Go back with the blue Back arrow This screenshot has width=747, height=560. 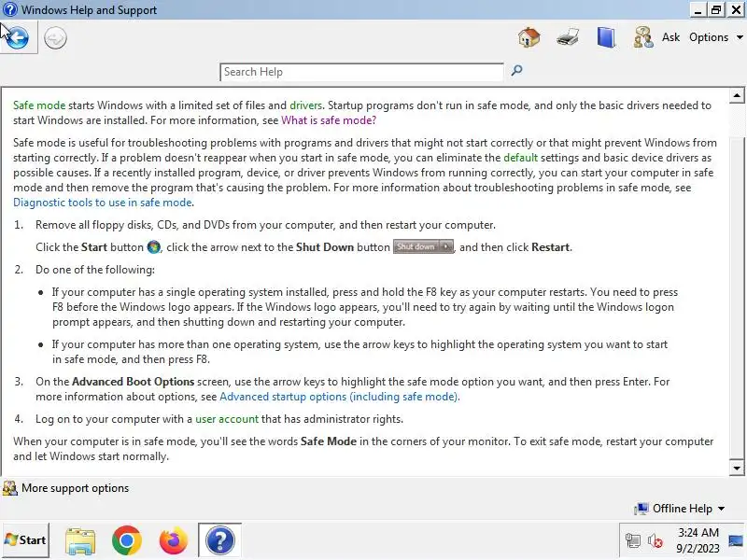pos(18,37)
